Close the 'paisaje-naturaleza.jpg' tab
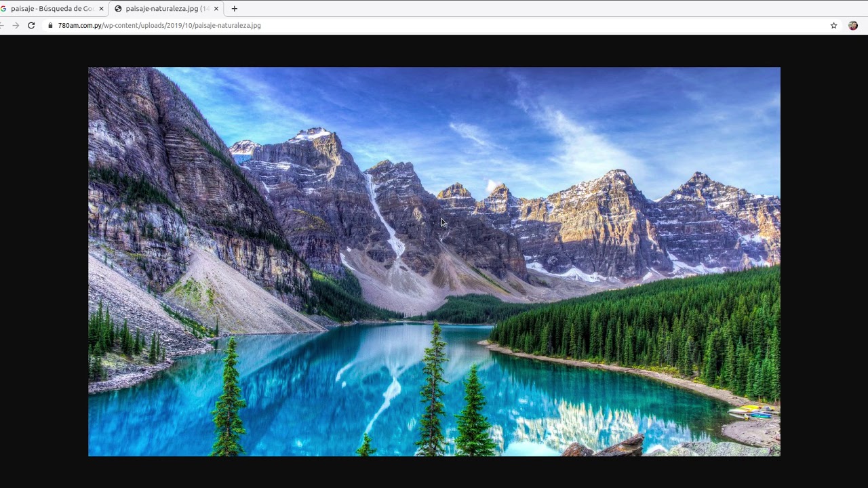 (216, 9)
